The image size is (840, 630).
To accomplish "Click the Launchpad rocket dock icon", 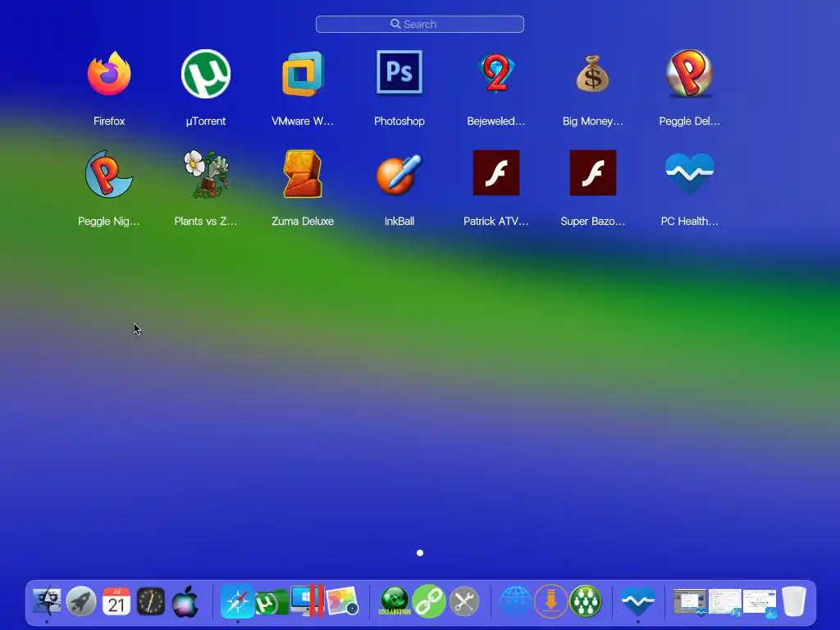I will 81,601.
